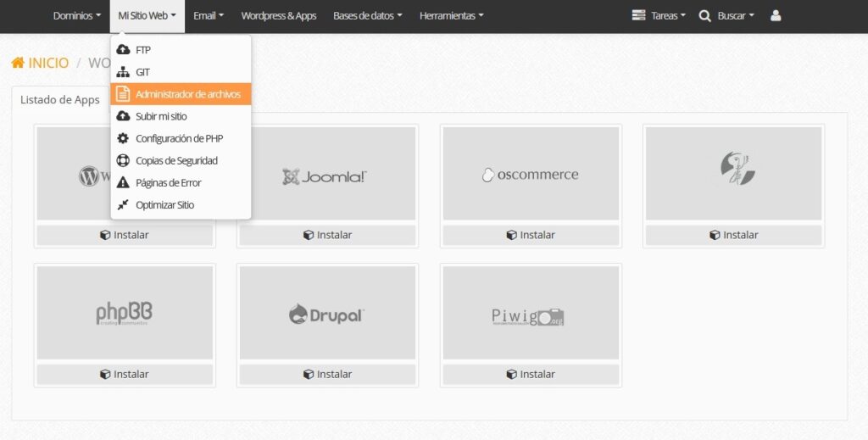
Task: Choose Páginas de Error menu entry
Action: click(x=181, y=182)
